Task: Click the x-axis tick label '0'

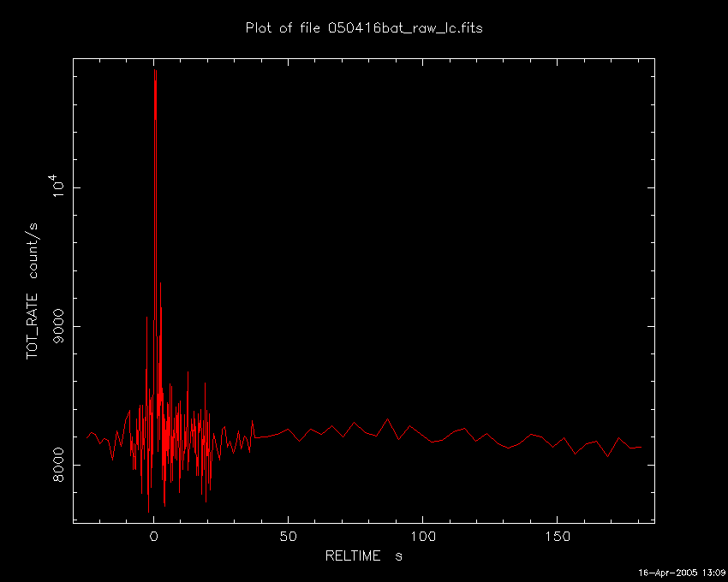Action: pos(153,537)
